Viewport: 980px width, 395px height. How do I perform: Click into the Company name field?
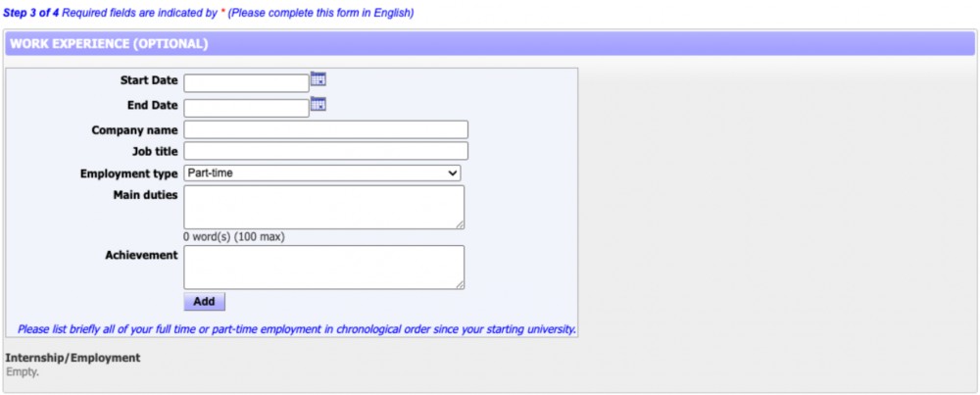[325, 129]
